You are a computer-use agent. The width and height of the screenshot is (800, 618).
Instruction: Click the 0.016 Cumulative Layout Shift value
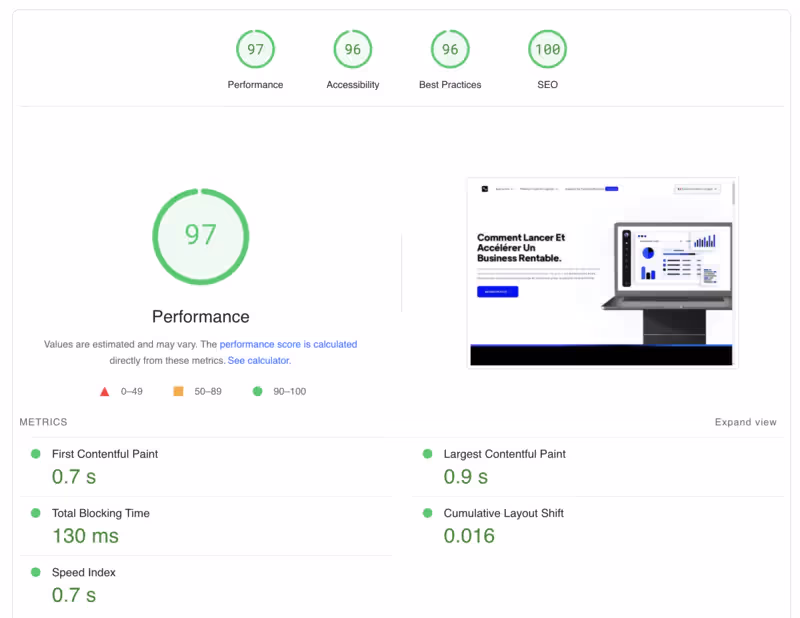[x=469, y=536]
